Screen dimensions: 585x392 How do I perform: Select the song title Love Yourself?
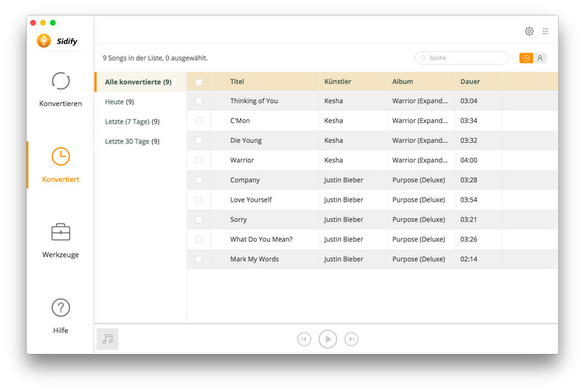(x=251, y=200)
